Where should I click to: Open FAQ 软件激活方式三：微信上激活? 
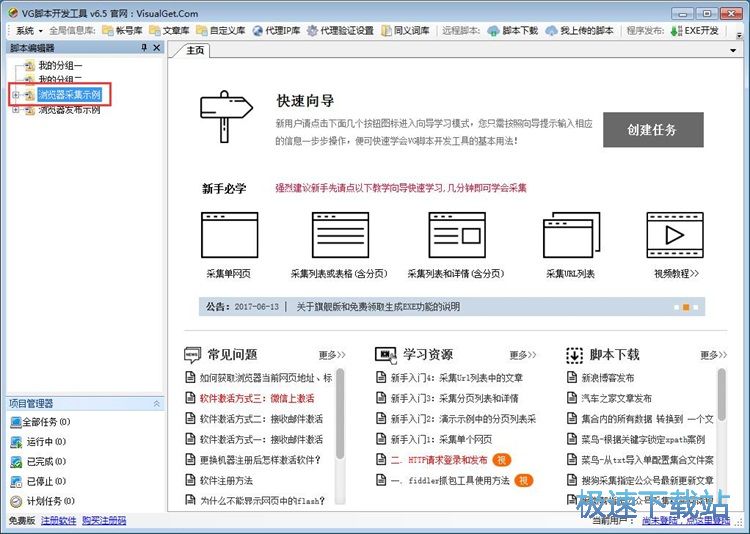point(257,398)
